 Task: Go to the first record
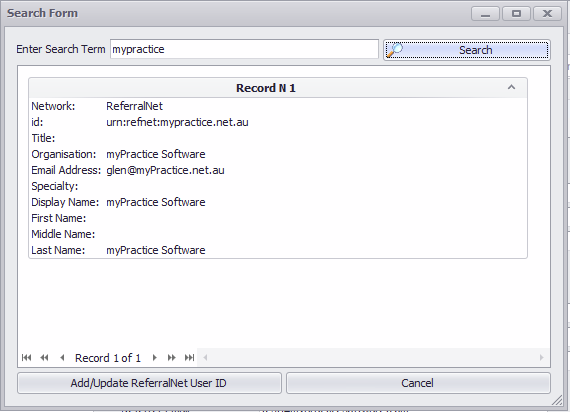click(26, 358)
